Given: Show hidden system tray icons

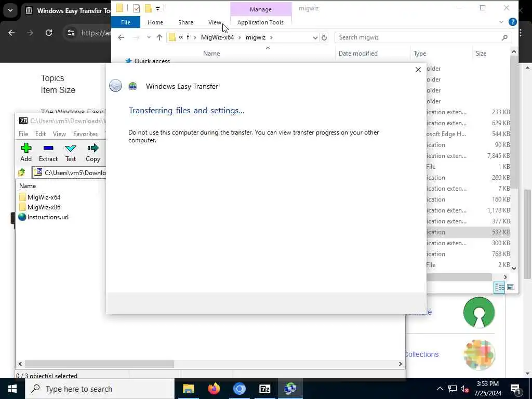Looking at the screenshot, I should pyautogui.click(x=440, y=389).
